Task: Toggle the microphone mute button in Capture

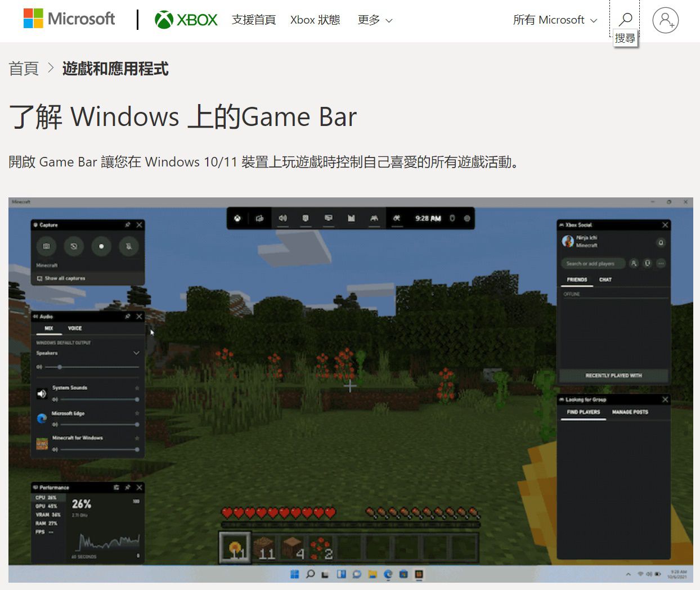Action: point(129,246)
